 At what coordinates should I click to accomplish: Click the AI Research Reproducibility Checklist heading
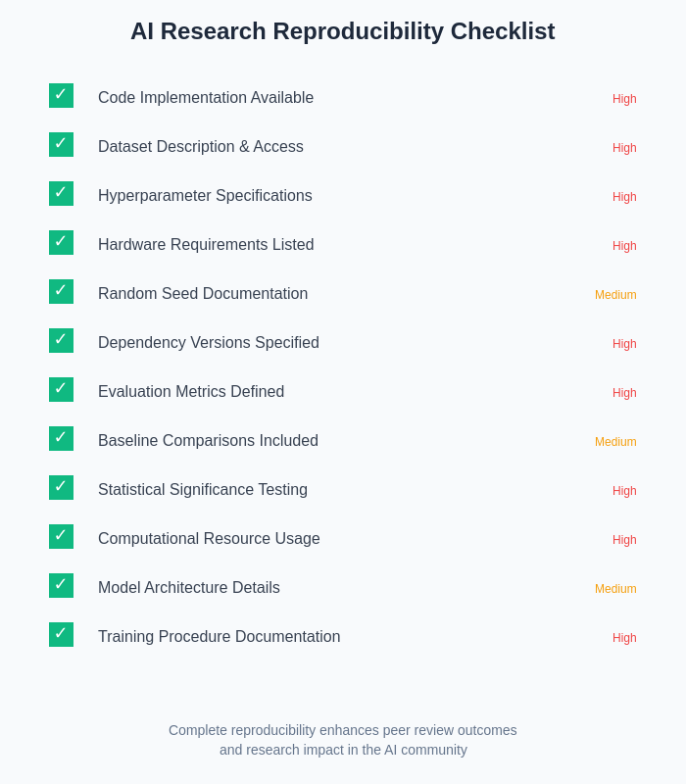click(343, 31)
